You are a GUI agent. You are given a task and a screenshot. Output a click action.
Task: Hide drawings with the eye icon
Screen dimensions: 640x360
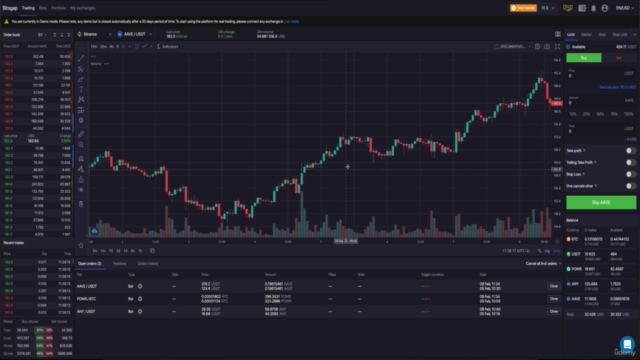pos(81,190)
